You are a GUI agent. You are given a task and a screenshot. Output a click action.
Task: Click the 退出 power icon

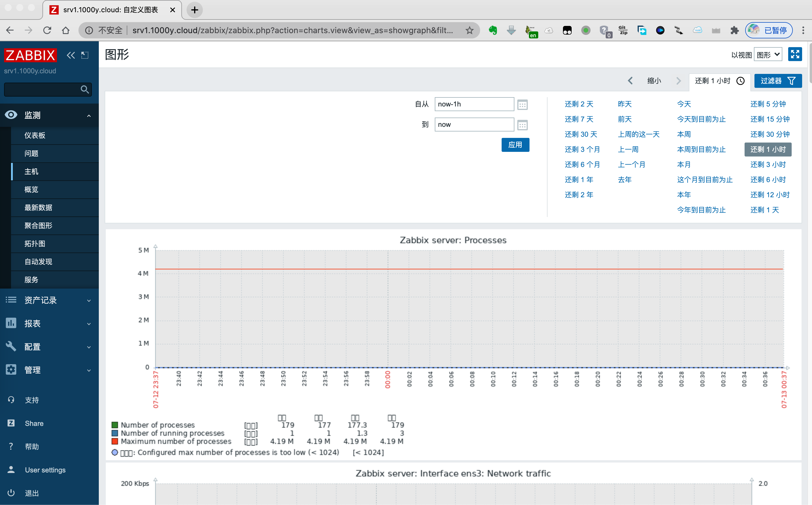click(x=11, y=493)
